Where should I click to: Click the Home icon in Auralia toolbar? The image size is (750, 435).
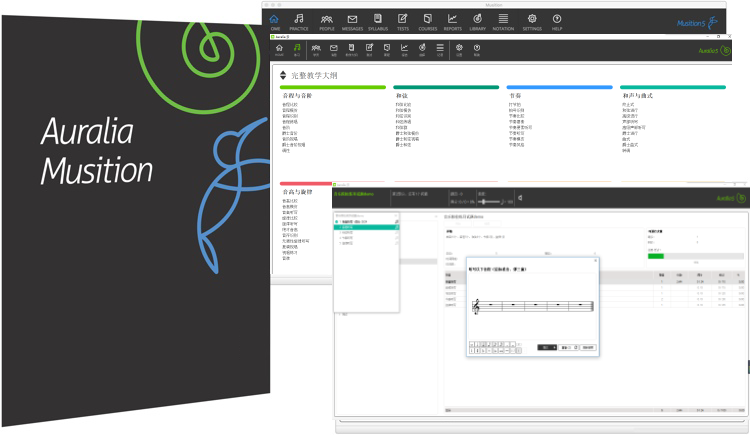tap(279, 50)
